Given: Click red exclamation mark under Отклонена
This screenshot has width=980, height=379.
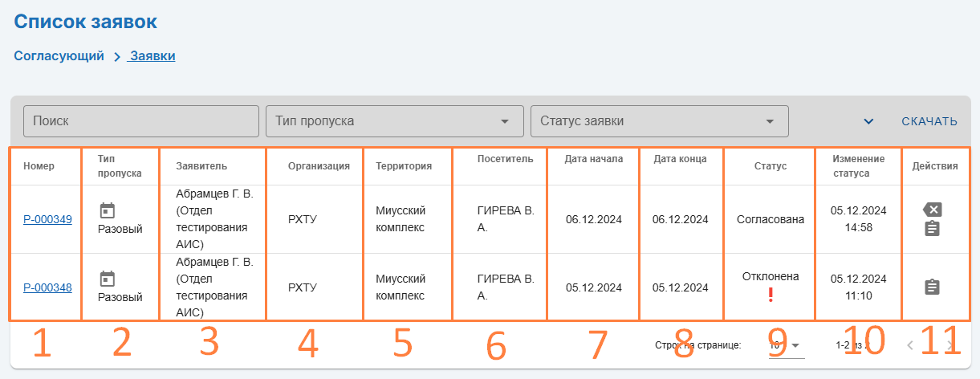Looking at the screenshot, I should (771, 295).
